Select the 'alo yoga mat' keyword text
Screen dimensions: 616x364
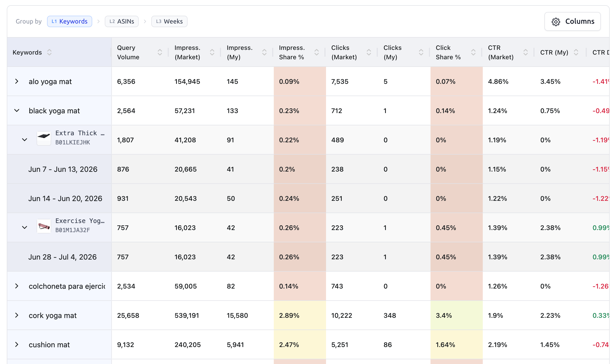click(50, 82)
